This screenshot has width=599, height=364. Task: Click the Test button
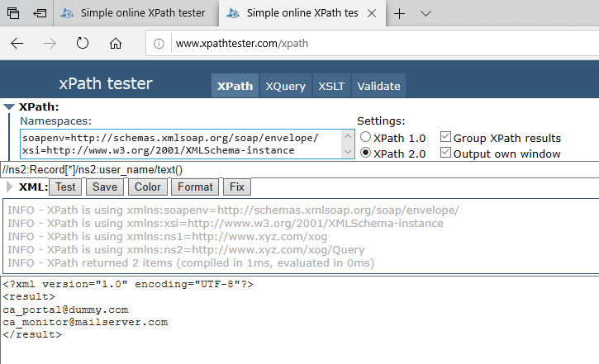click(x=65, y=187)
